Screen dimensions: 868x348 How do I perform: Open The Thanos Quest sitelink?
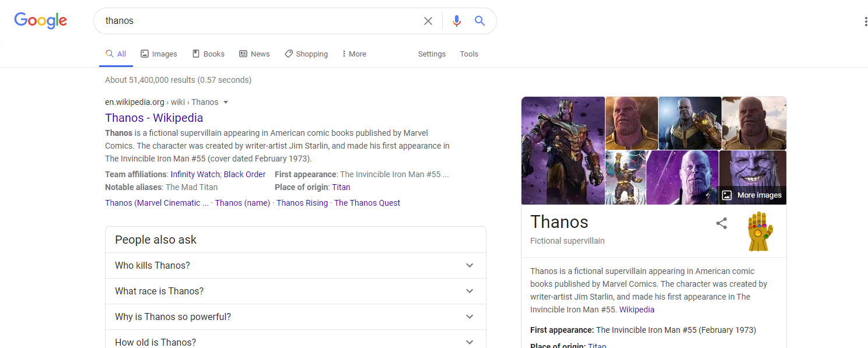[367, 203]
